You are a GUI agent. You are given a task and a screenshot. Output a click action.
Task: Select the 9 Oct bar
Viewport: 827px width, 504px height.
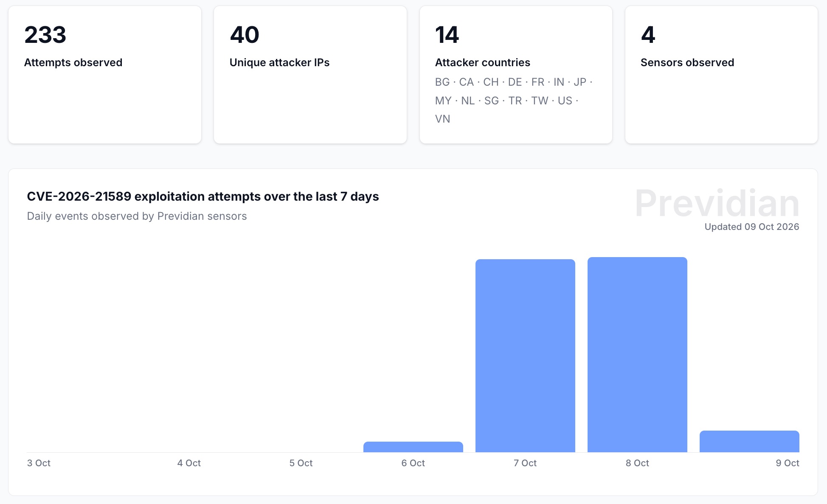(749, 441)
